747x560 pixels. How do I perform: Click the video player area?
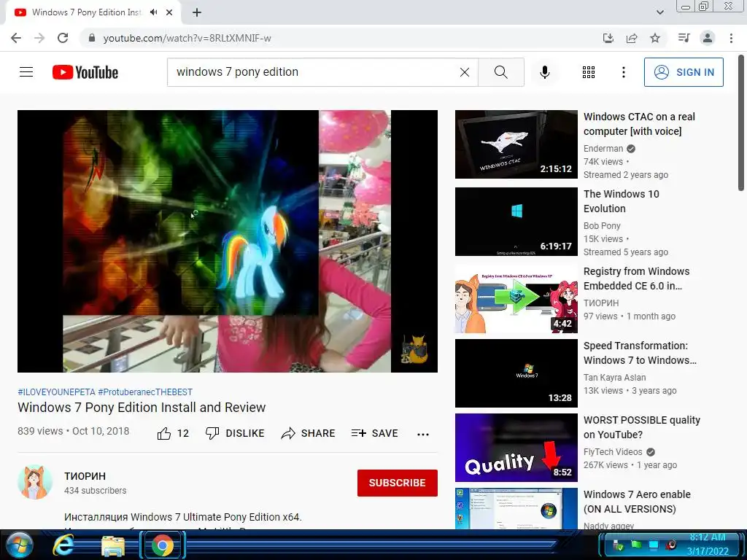click(228, 241)
